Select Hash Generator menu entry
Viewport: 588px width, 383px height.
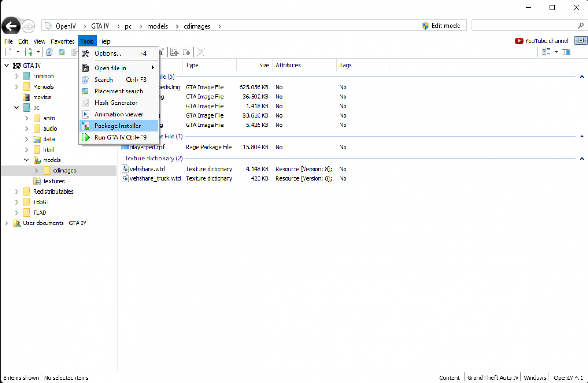tap(119, 103)
